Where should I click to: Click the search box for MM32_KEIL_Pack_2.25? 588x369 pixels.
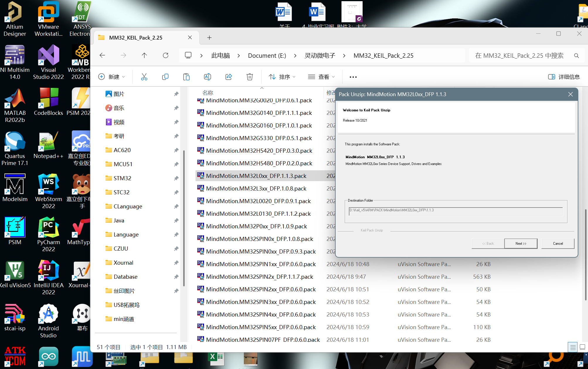coord(519,55)
